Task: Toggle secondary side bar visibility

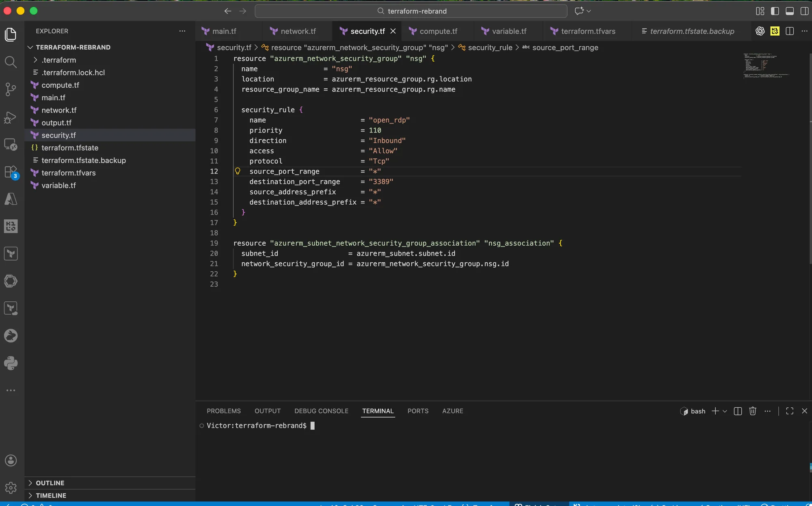Action: pos(804,11)
